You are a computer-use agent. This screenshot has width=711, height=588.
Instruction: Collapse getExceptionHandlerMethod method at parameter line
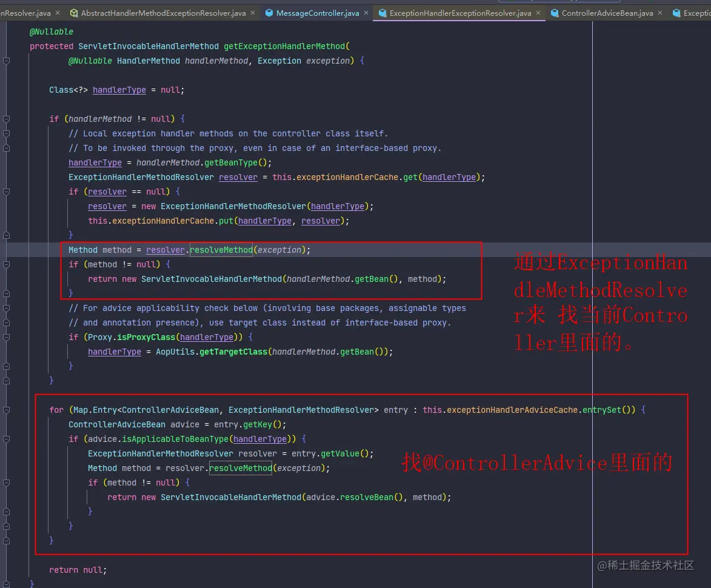click(x=6, y=61)
